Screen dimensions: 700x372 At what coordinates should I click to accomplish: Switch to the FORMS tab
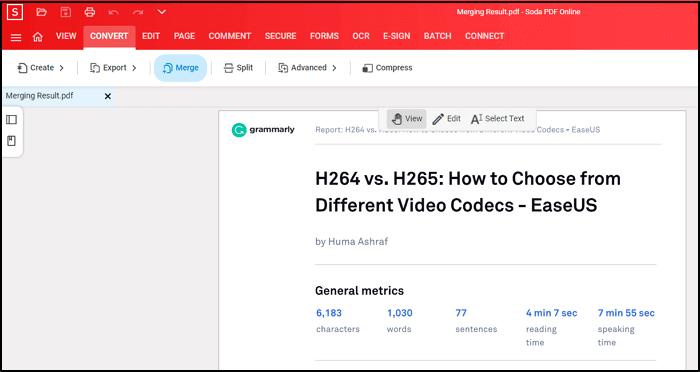(325, 36)
